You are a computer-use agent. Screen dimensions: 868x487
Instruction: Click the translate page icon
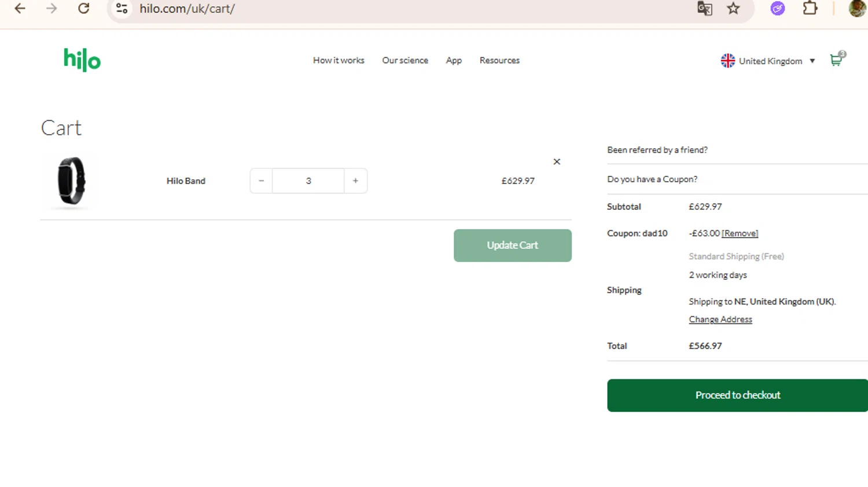coord(704,9)
